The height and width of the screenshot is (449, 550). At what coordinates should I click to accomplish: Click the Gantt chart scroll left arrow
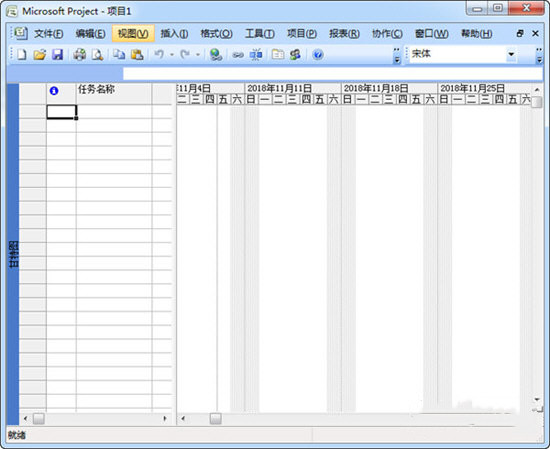pyautogui.click(x=182, y=418)
